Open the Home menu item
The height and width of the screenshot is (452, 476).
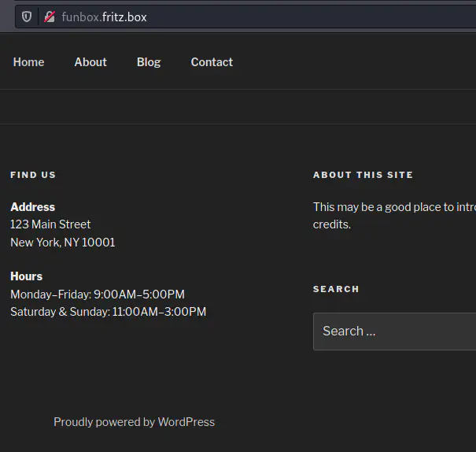point(28,62)
